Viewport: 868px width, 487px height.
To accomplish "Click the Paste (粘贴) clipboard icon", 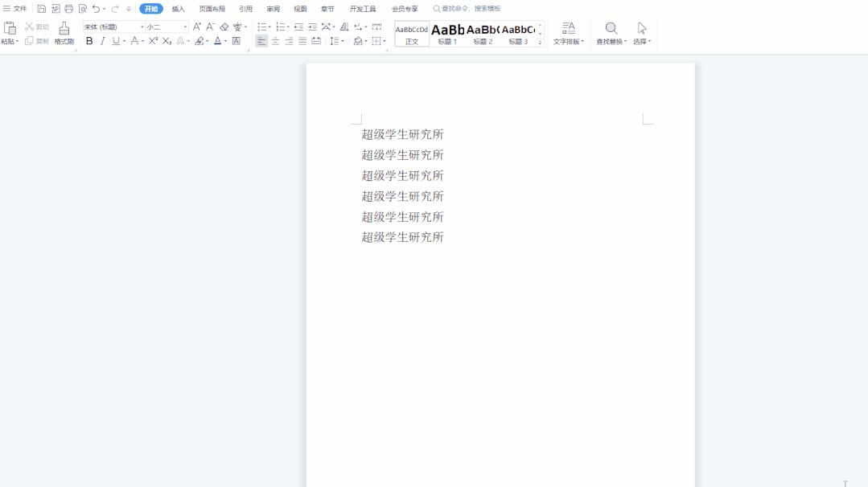I will click(10, 28).
